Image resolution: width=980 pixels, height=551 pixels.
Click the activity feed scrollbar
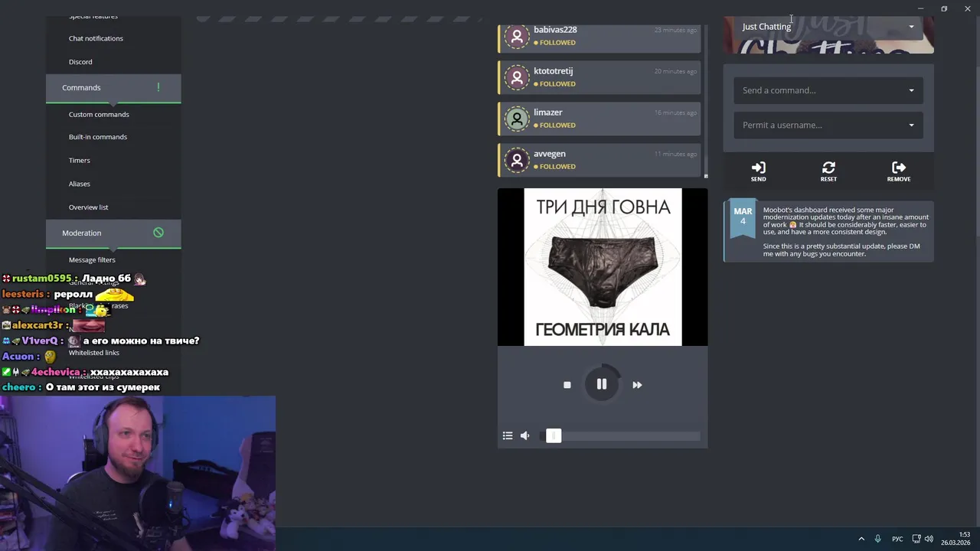[x=706, y=99]
